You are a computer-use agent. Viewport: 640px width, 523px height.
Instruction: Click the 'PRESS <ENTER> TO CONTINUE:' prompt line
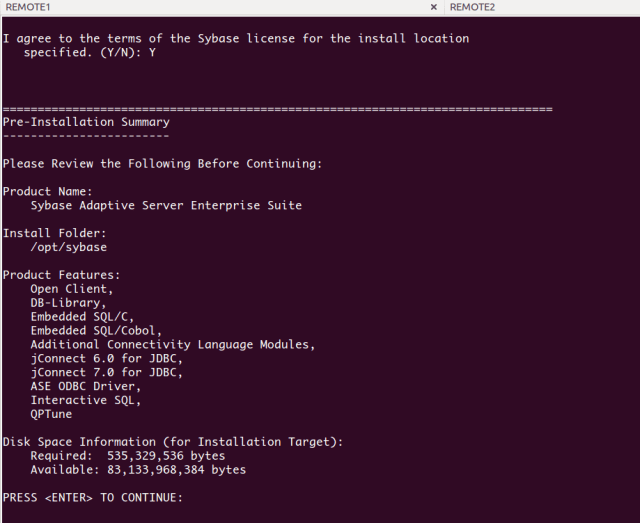[x=93, y=497]
